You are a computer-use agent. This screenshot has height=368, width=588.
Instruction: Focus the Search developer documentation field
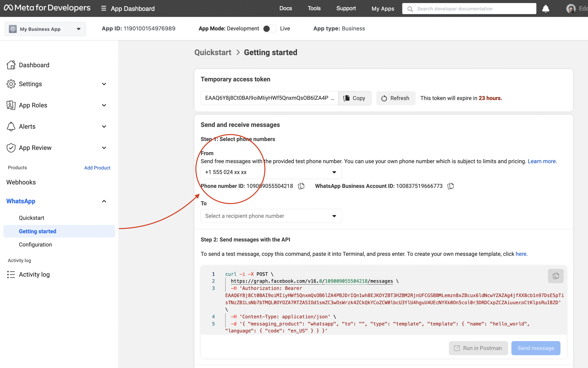469,9
